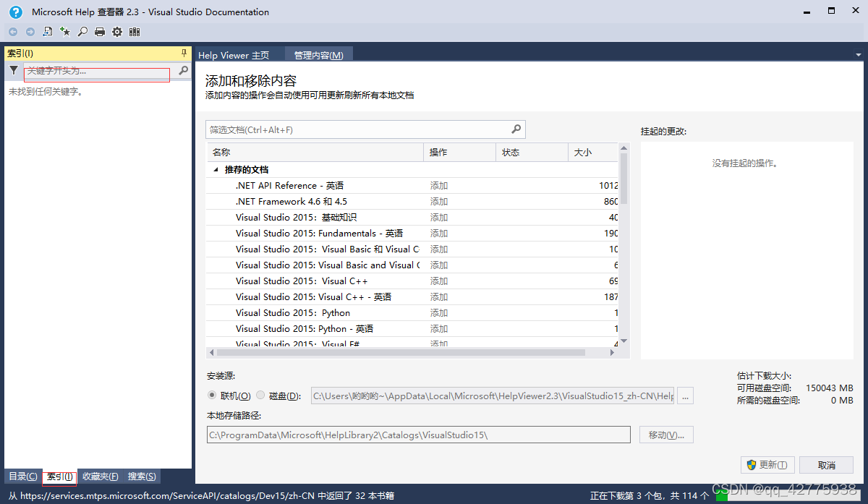The image size is (868, 504).
Task: Go back using the back arrow
Action: coord(13,32)
